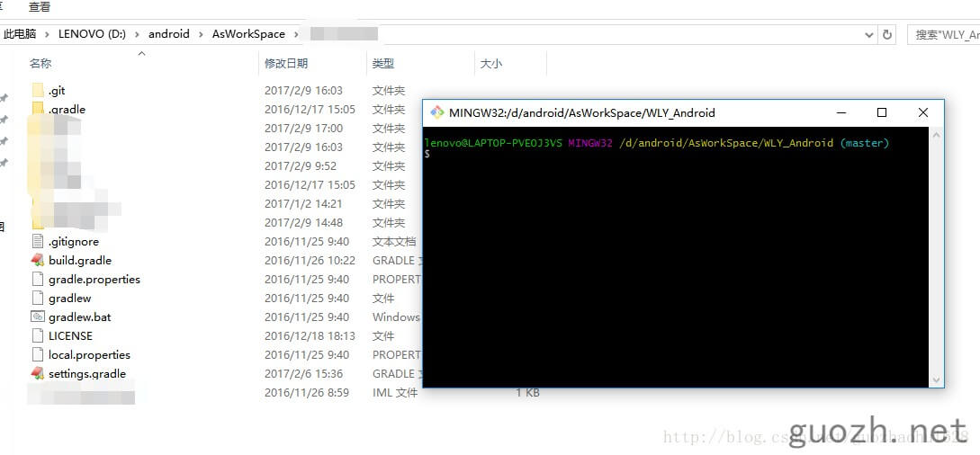Click the gradle.properties file icon
Image resolution: width=980 pixels, height=455 pixels.
coord(38,279)
